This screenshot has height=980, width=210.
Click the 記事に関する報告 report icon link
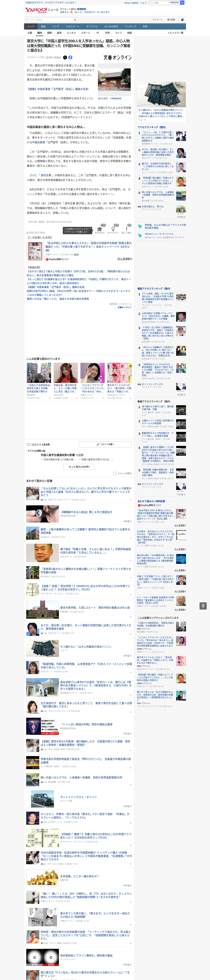[36, 232]
